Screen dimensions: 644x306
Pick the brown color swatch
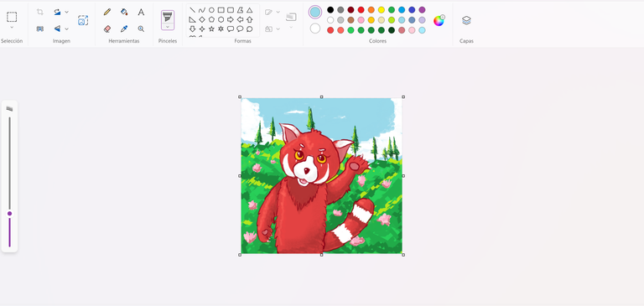[x=351, y=20]
